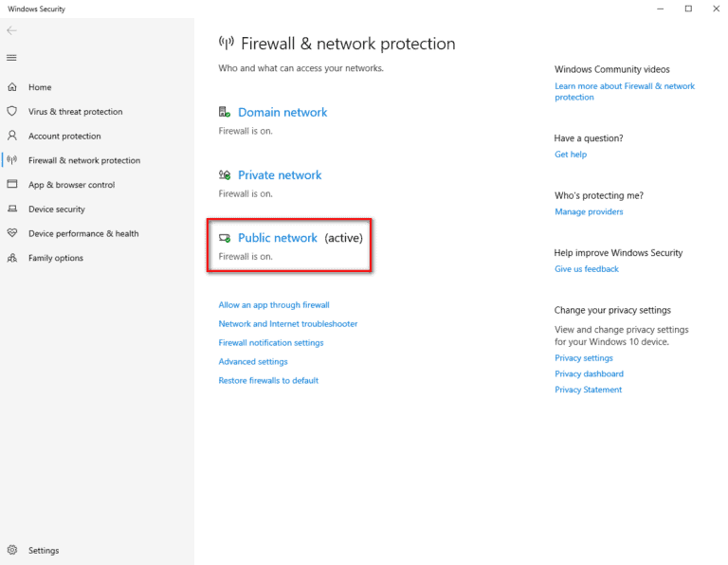Screen dimensions: 728x565
Task: Open Firewall notification settings link
Action: coord(270,343)
